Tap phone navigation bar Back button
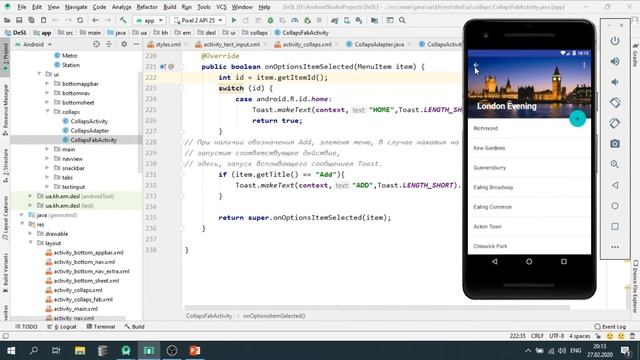640x360 pixels. coord(495,262)
